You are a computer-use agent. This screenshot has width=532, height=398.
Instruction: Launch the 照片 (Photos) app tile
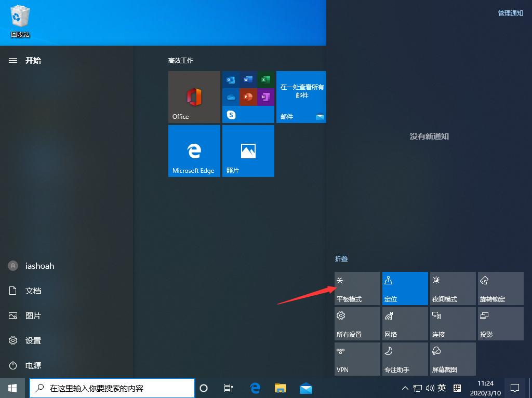(248, 151)
